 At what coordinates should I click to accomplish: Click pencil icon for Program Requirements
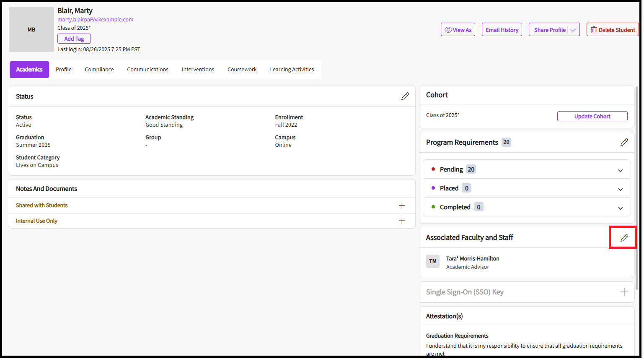[x=624, y=143]
